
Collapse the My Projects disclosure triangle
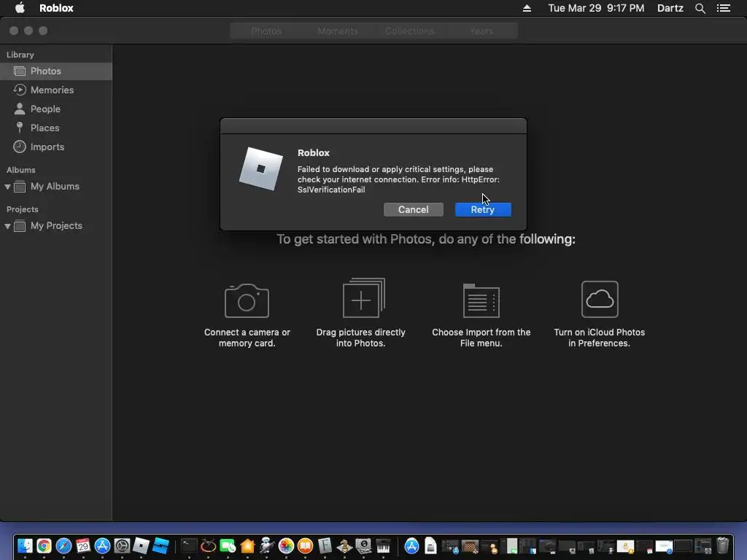7,226
